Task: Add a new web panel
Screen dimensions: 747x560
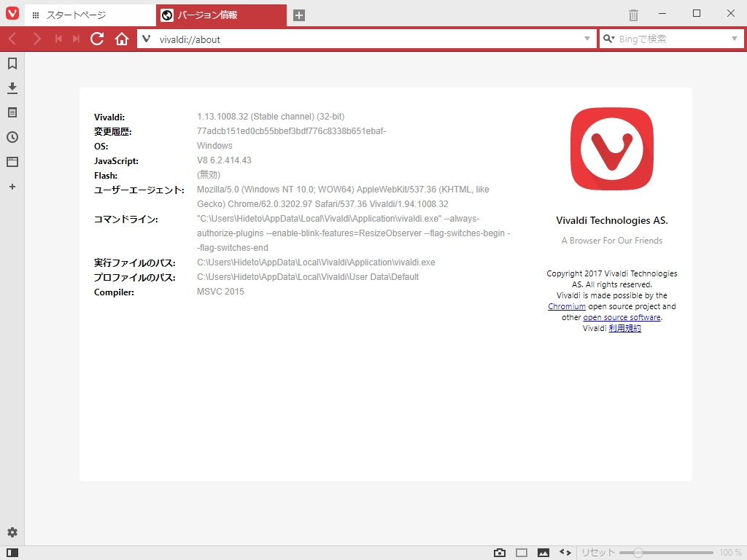Action: [12, 187]
